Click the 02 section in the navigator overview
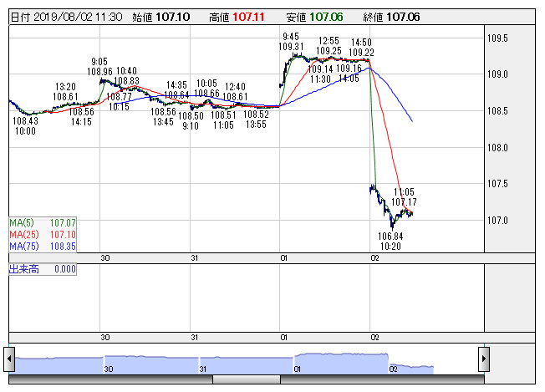 click(x=410, y=369)
